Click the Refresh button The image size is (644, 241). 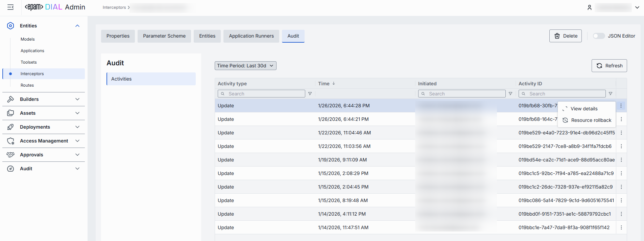click(x=609, y=66)
